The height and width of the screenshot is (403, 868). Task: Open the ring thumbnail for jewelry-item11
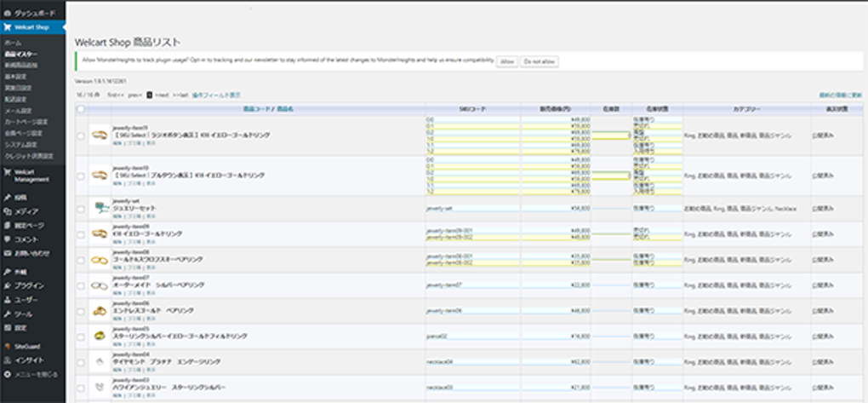100,135
